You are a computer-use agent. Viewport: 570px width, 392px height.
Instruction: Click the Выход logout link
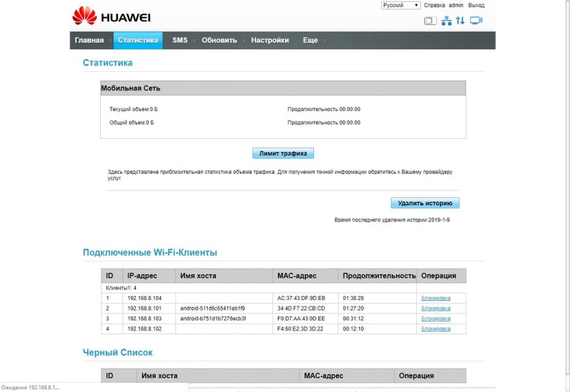coord(476,5)
